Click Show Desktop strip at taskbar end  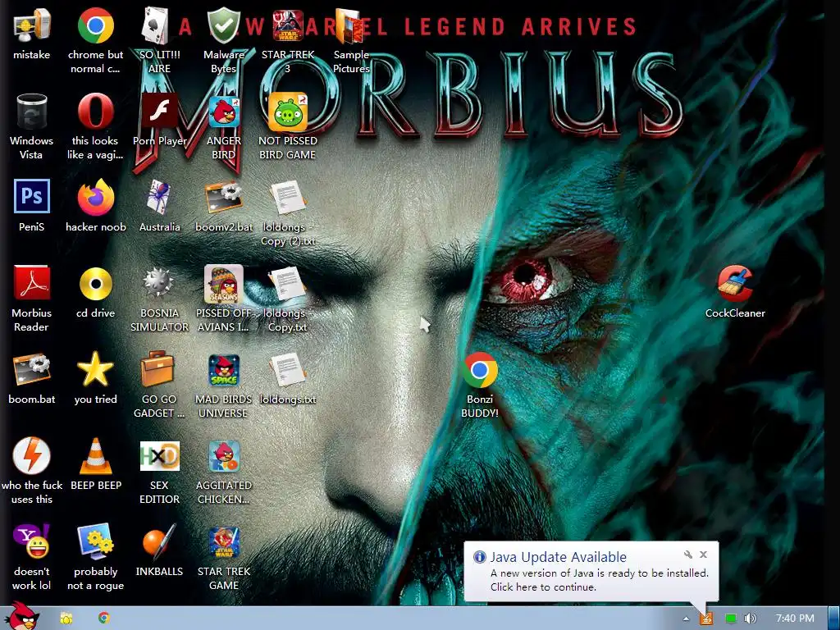point(834,619)
